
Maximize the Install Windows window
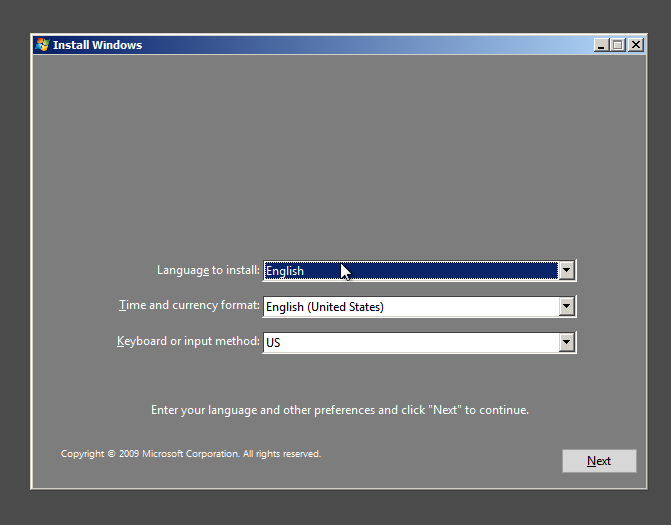coord(618,45)
